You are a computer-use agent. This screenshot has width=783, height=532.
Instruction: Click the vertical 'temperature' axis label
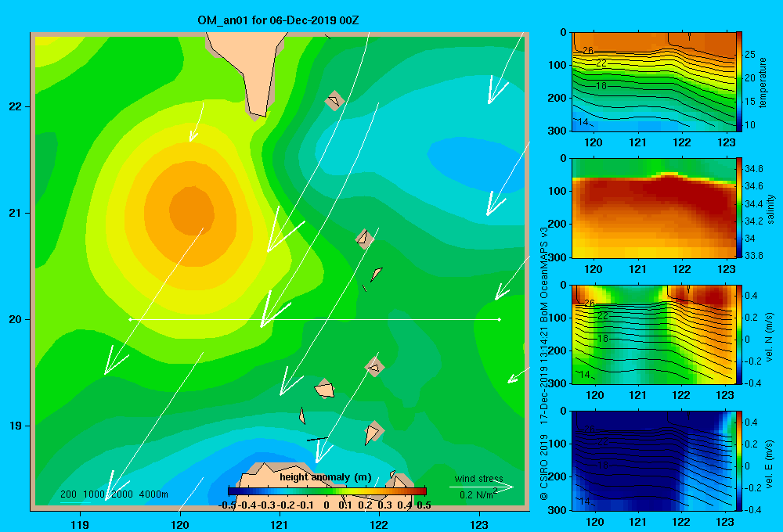[x=763, y=83]
